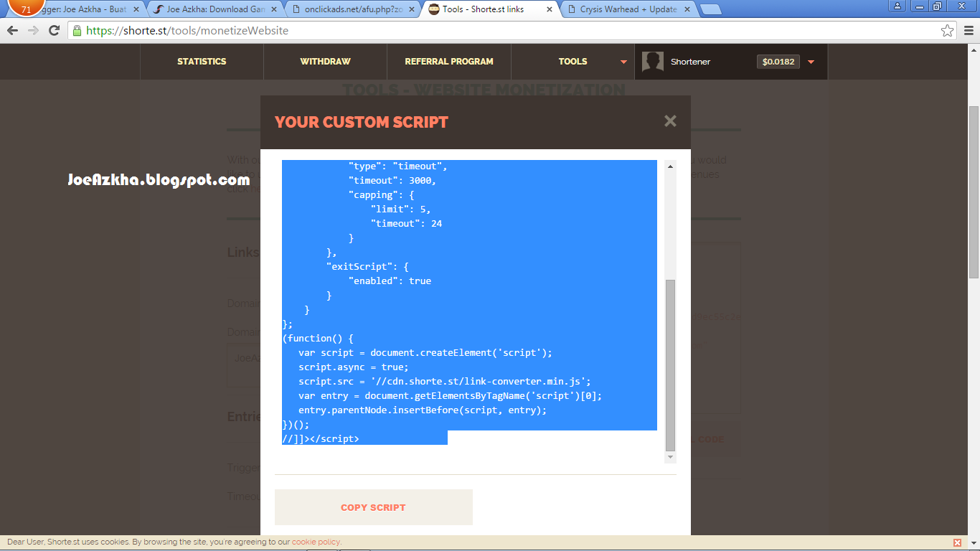The width and height of the screenshot is (980, 551).
Task: Close the Crysis Warhead + Update tab
Action: 687,9
